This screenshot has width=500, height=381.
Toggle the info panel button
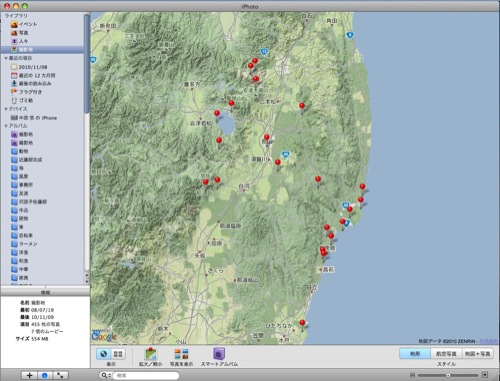[x=45, y=375]
